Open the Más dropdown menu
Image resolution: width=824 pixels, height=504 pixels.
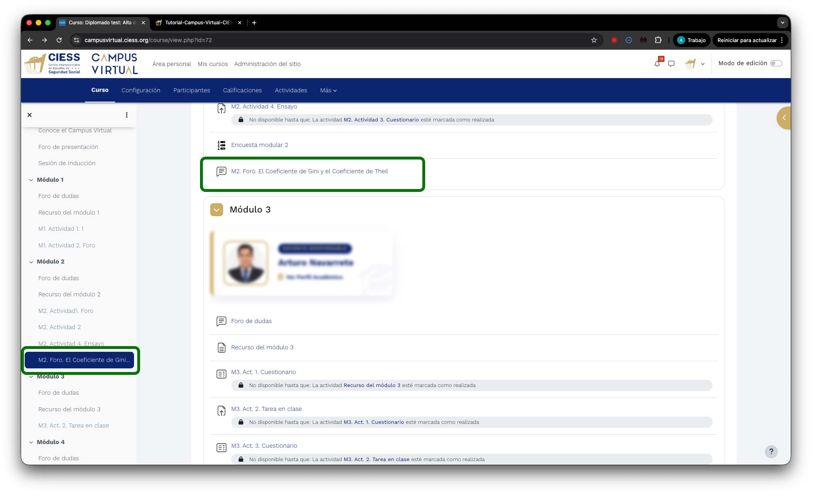coord(328,90)
